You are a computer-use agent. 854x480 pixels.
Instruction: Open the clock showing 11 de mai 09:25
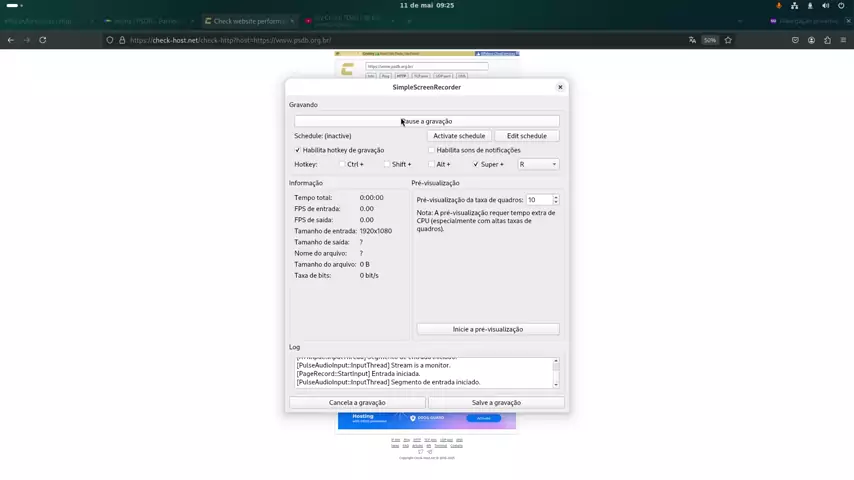(426, 5)
